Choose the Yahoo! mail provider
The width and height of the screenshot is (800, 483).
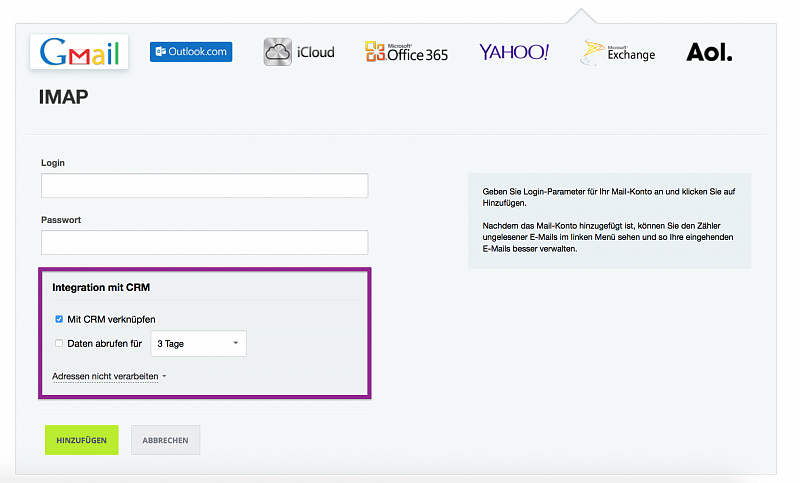point(514,52)
